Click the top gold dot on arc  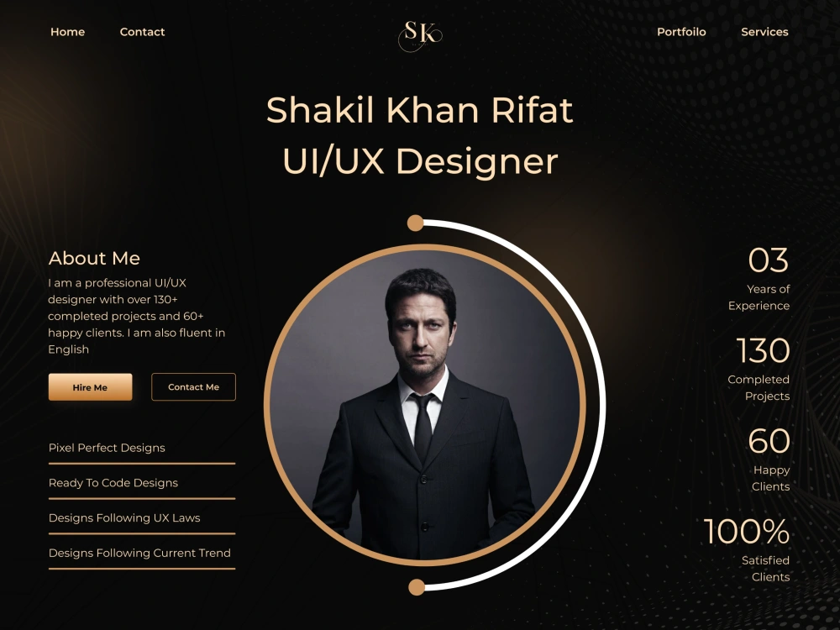[415, 223]
